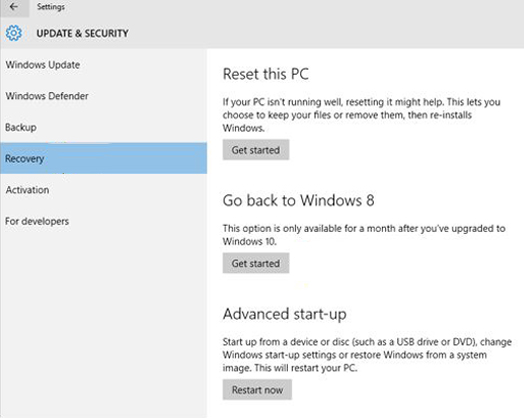
Task: Click the text 'If your PC isn't running well'
Action: (x=283, y=102)
